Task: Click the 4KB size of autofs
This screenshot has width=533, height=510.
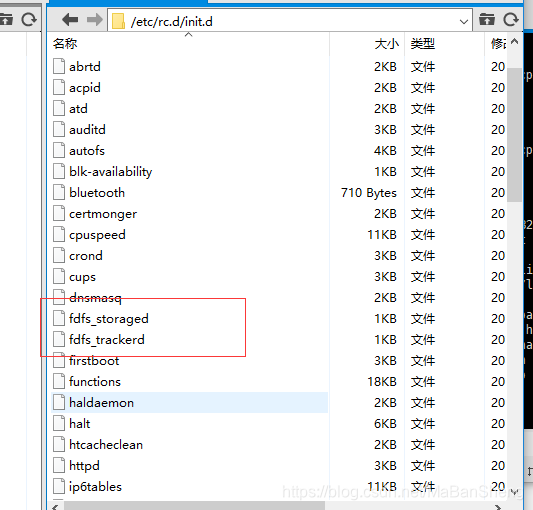Action: coord(385,151)
